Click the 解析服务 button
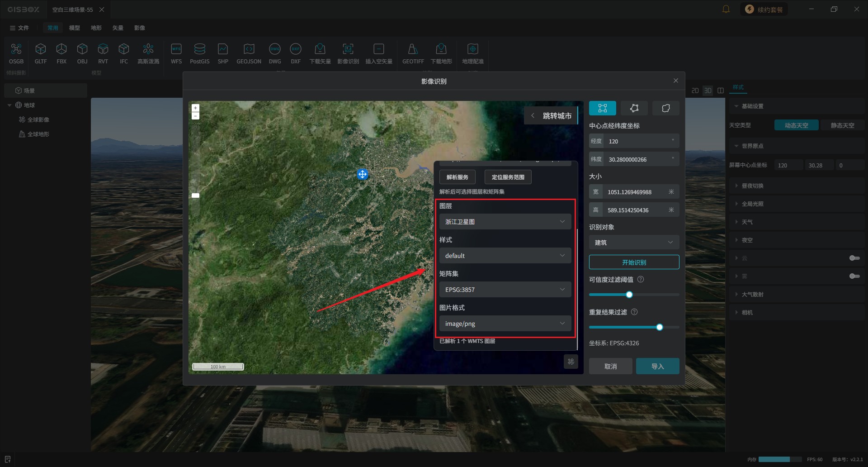The height and width of the screenshot is (467, 868). 457,177
